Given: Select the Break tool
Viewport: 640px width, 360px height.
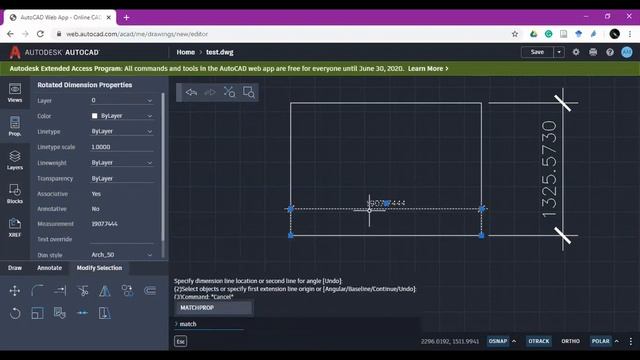Looking at the screenshot, I should point(82,313).
